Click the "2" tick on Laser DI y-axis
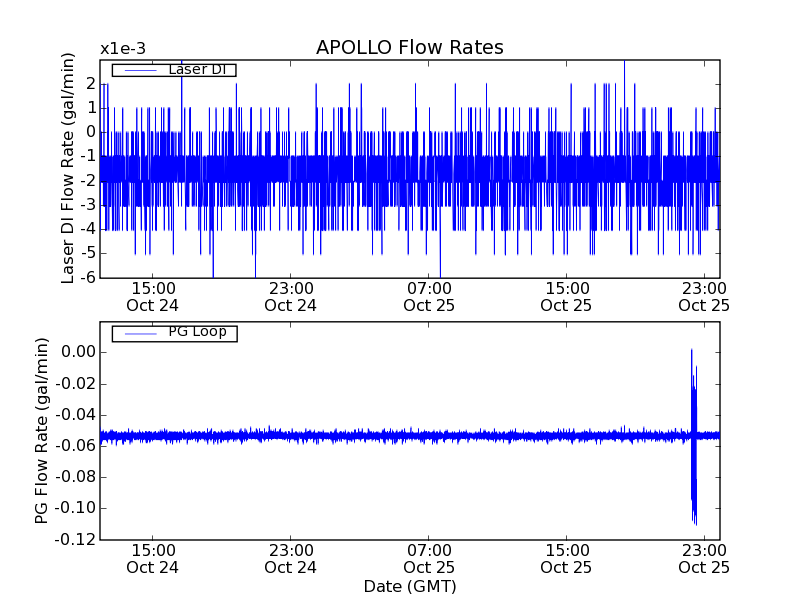The width and height of the screenshot is (800, 600). pyautogui.click(x=91, y=84)
